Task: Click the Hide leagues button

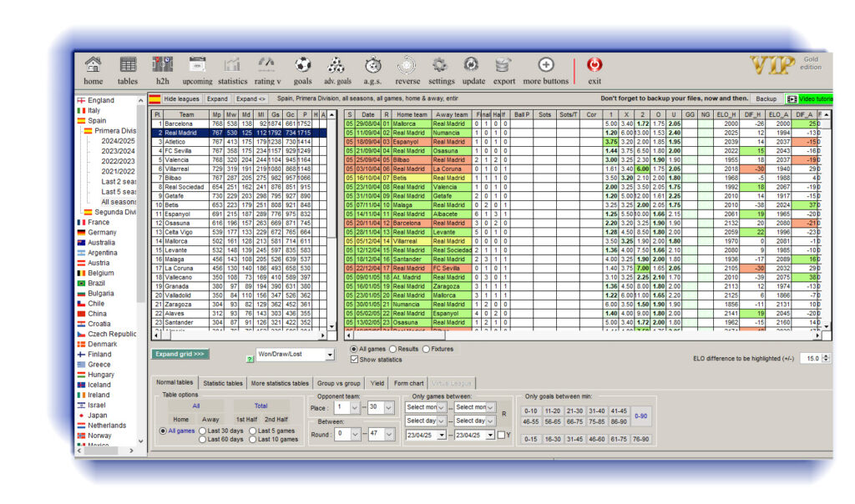Action: pos(181,99)
